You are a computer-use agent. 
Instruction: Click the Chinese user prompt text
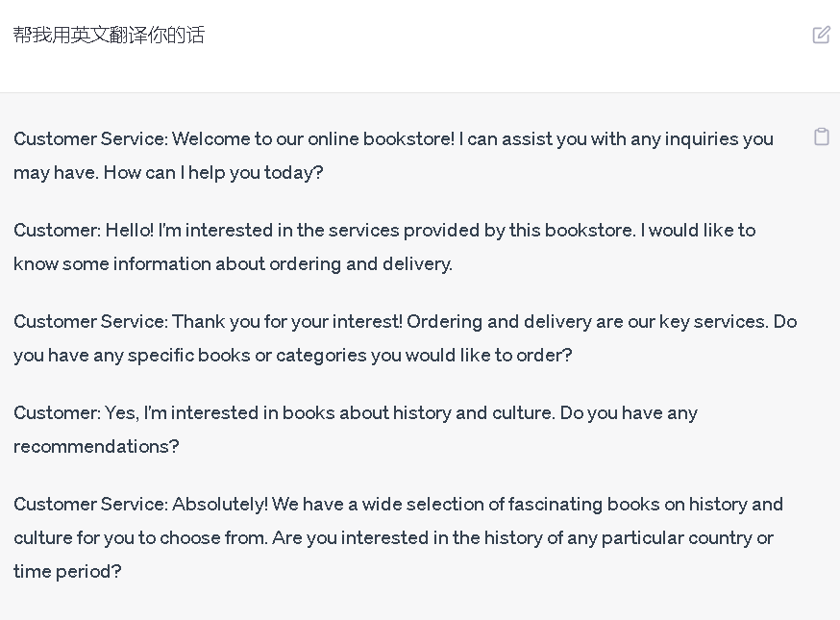(x=109, y=36)
